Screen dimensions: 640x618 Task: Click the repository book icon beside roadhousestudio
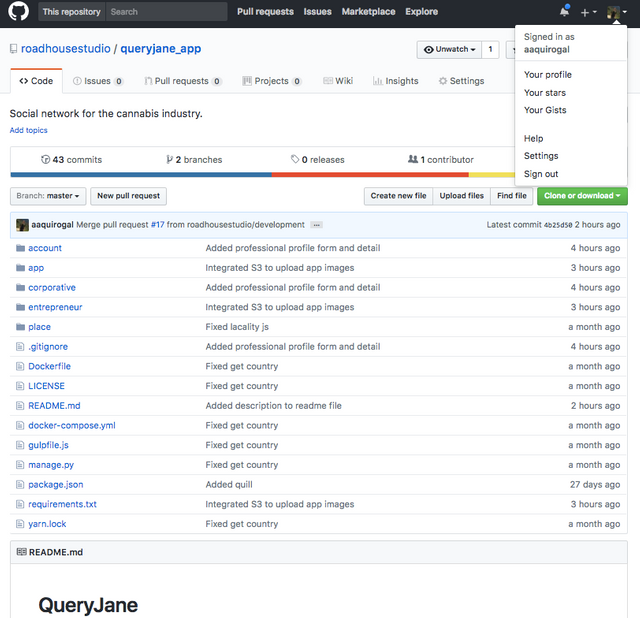[13, 49]
